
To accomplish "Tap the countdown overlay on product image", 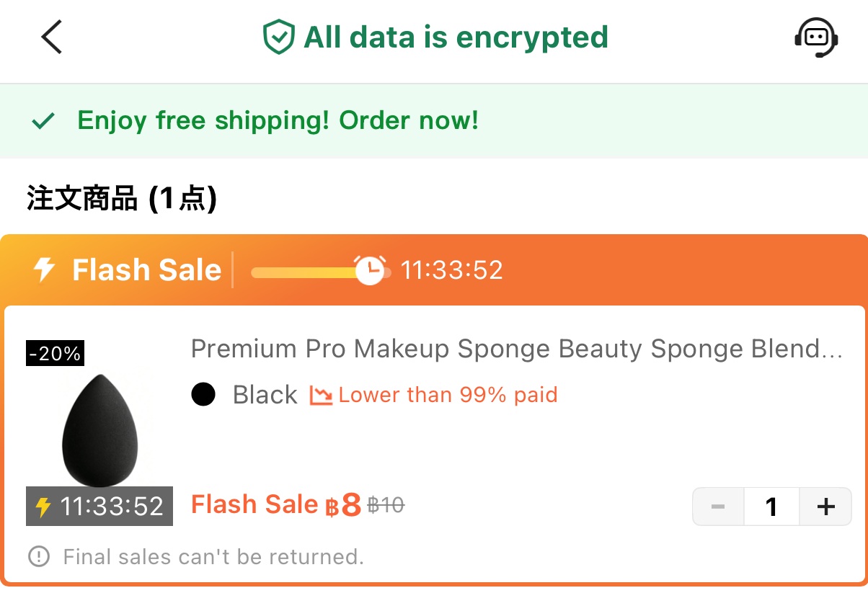I will point(99,507).
